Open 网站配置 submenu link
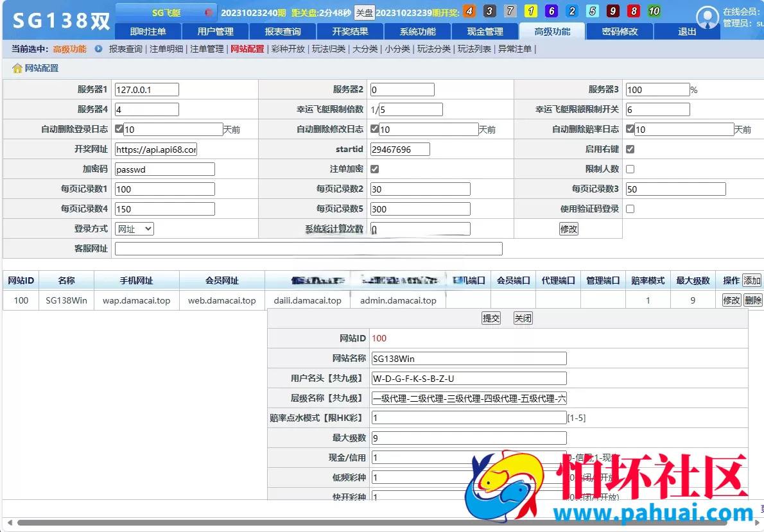Viewport: 764px width, 532px height. [247, 49]
